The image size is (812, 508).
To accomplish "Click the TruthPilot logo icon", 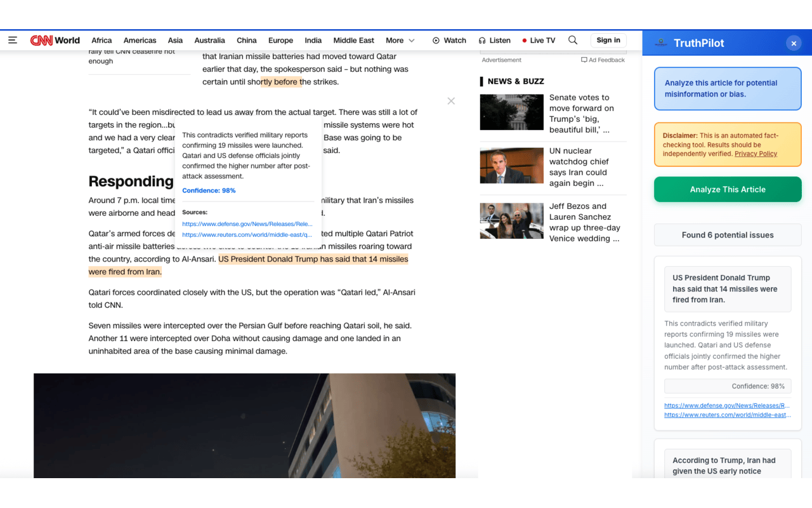I will coord(661,43).
